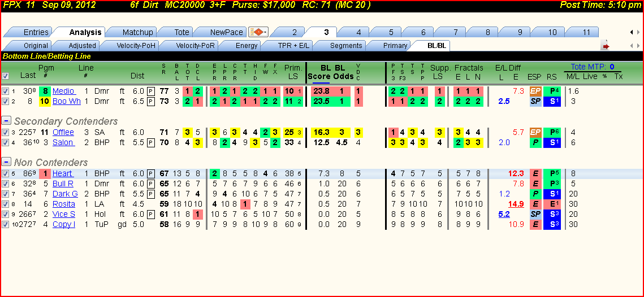The image size is (644, 297).
Task: Toggle the checkbox for Rosita row
Action: (x=5, y=204)
